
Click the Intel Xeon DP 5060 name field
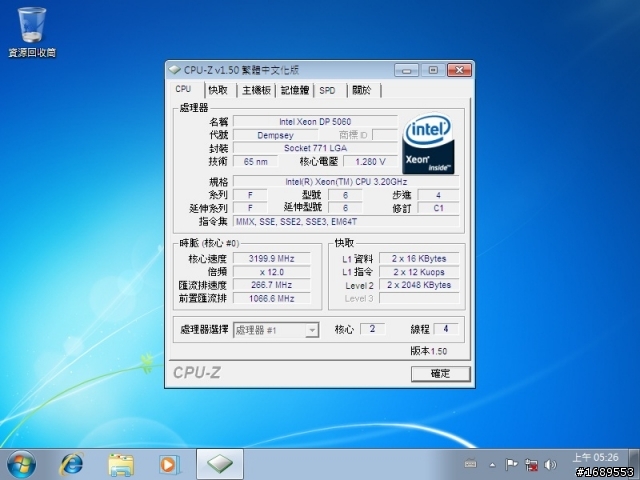pyautogui.click(x=315, y=122)
